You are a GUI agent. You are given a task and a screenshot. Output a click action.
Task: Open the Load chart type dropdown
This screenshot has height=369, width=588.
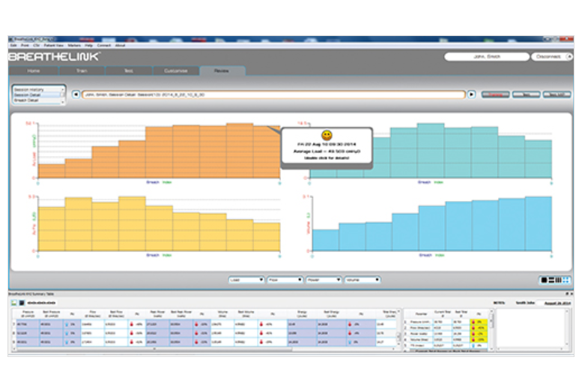[x=246, y=280]
